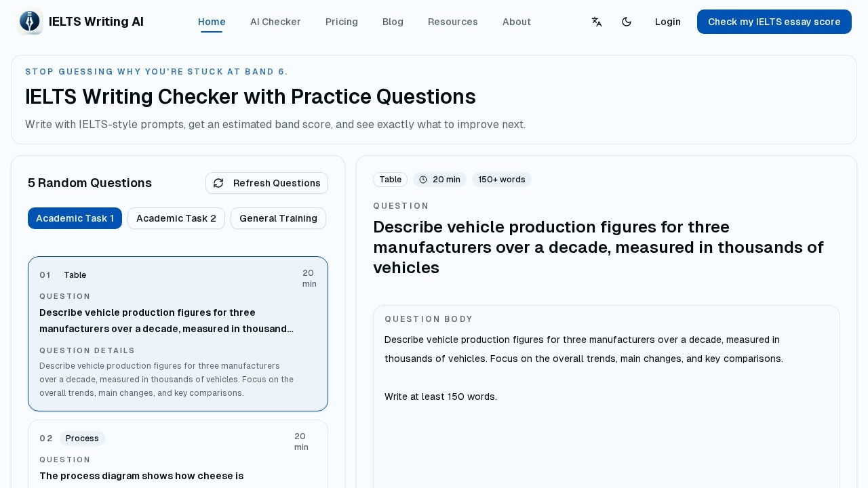Switch to General Training tab
The height and width of the screenshot is (488, 868).
pos(278,218)
